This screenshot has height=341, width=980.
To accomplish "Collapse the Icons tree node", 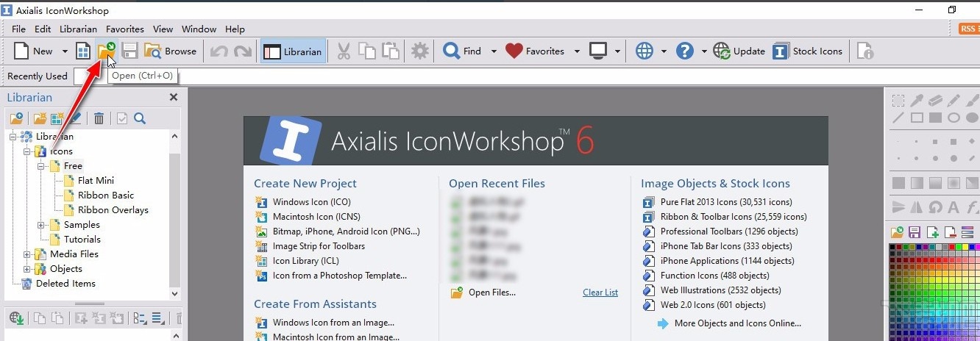I will [x=28, y=151].
